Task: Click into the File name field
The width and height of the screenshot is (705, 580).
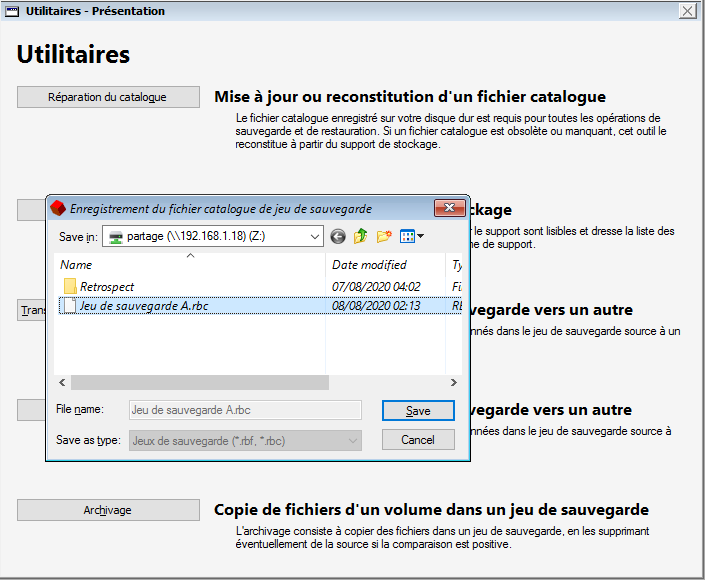Action: [245, 410]
